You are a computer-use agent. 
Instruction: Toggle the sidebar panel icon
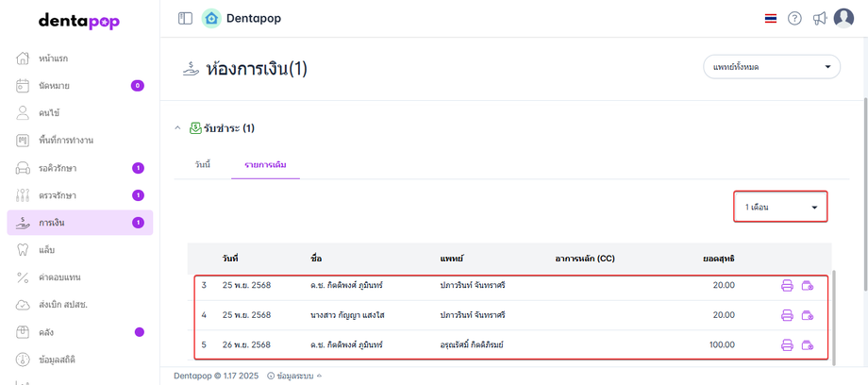click(x=185, y=18)
